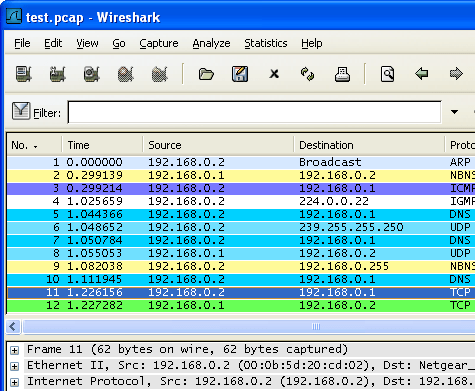This screenshot has height=391, width=475.
Task: Close capture file X icon
Action: [x=274, y=74]
